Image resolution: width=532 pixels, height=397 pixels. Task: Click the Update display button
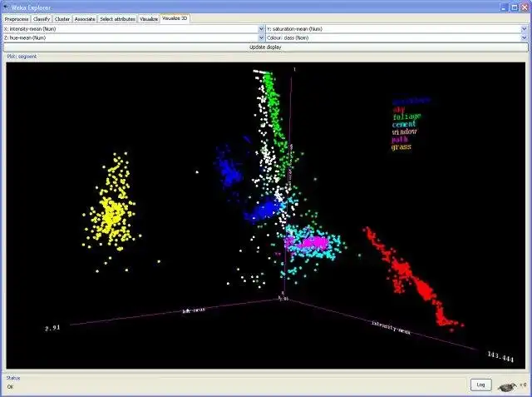click(x=266, y=47)
